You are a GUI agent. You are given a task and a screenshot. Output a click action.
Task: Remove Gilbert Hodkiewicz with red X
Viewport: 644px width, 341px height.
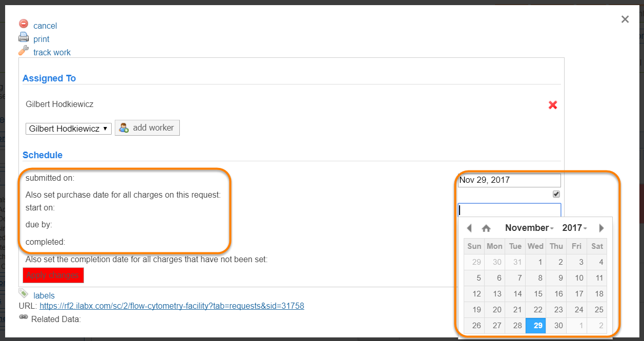(553, 105)
